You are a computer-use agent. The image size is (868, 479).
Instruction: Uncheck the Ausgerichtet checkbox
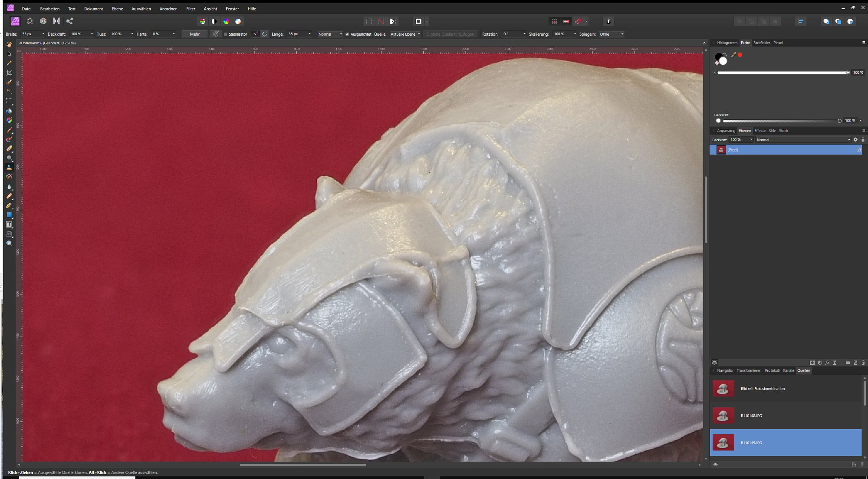pyautogui.click(x=347, y=34)
